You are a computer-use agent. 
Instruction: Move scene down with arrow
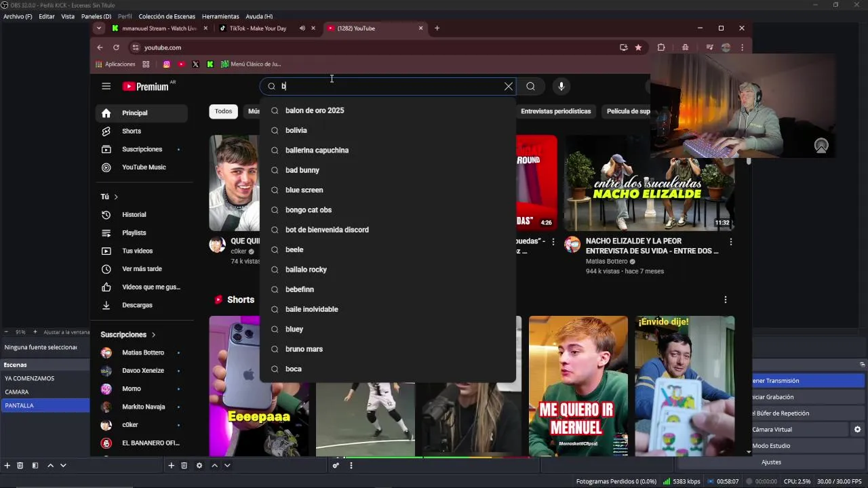click(63, 466)
